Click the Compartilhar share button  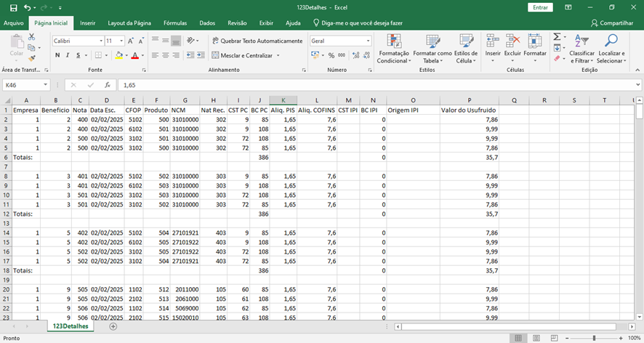(611, 23)
